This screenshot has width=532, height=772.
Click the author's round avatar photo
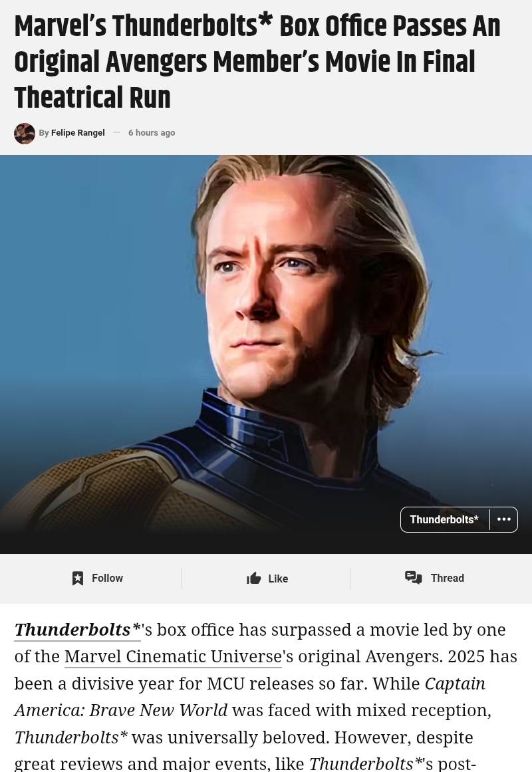pyautogui.click(x=24, y=133)
